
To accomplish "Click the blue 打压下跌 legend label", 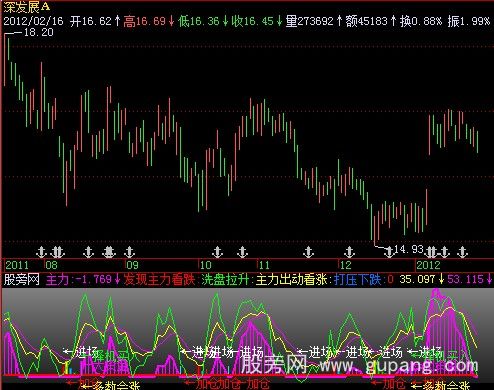I will tap(358, 279).
